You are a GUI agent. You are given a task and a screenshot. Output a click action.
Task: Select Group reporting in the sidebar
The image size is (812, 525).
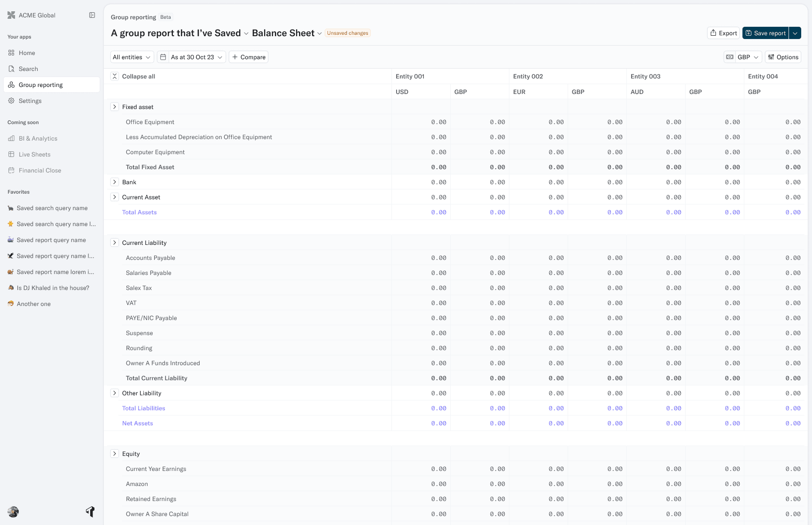pyautogui.click(x=40, y=85)
